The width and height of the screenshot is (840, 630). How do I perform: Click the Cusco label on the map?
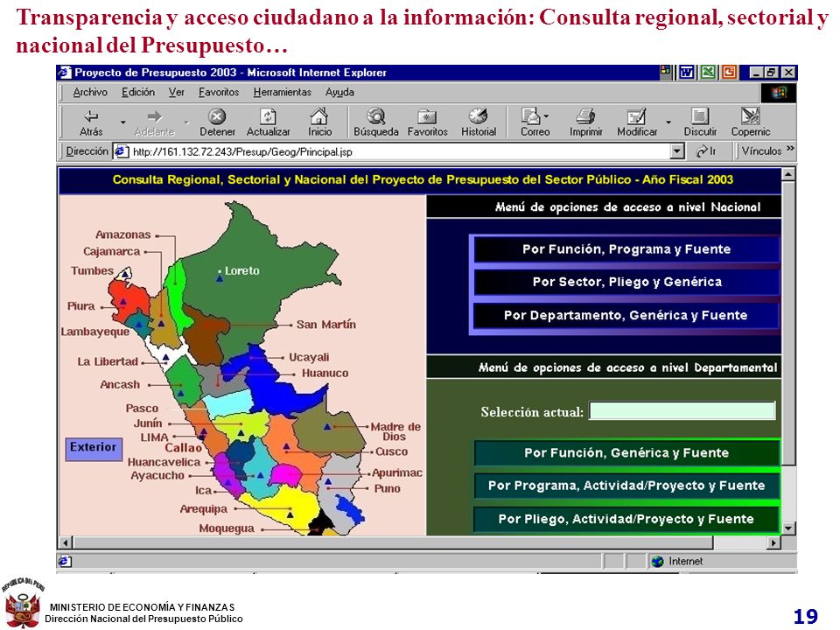(392, 451)
